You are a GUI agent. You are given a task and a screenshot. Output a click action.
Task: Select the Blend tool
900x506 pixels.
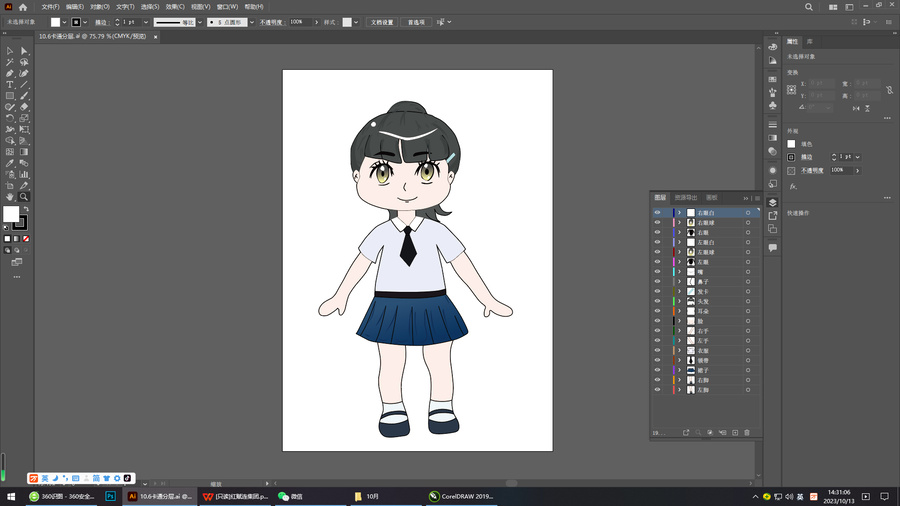(x=24, y=163)
